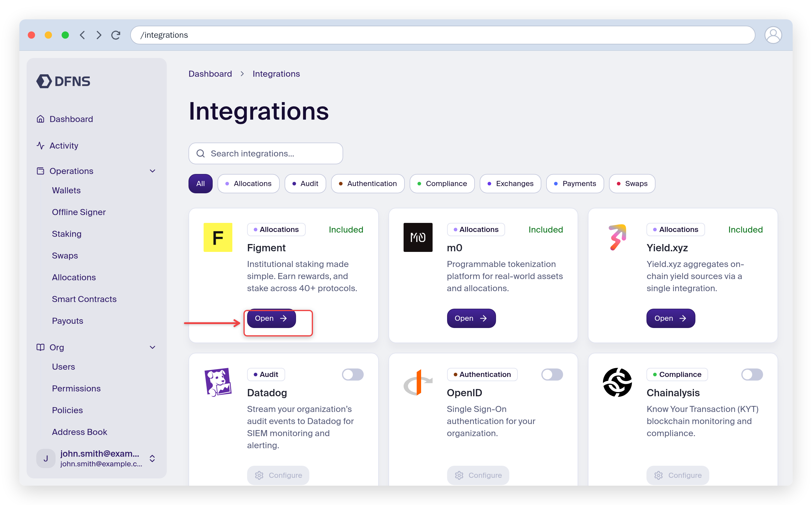Open Address Book in sidebar
Screen dimensions: 812x505
[x=79, y=432]
